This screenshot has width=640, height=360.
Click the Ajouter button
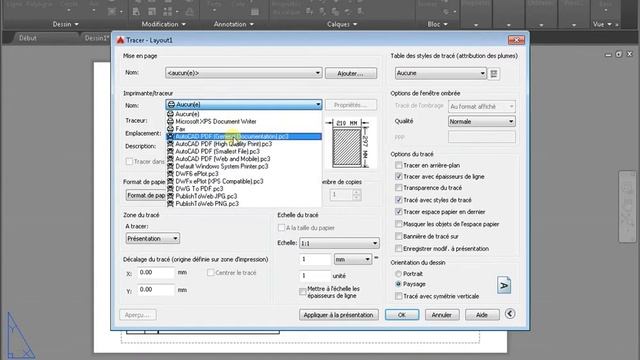coord(351,73)
